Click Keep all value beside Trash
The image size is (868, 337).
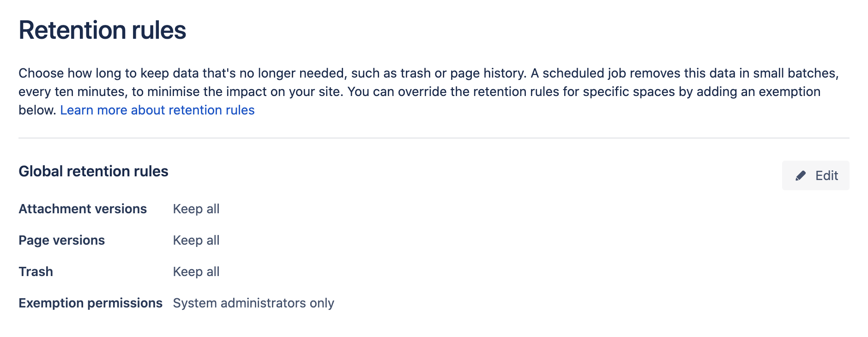coord(196,271)
